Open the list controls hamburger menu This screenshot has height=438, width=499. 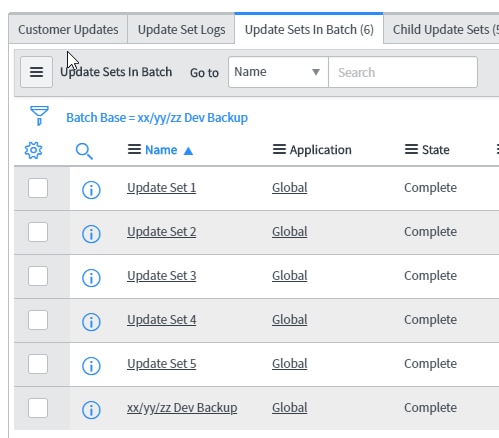[x=36, y=72]
